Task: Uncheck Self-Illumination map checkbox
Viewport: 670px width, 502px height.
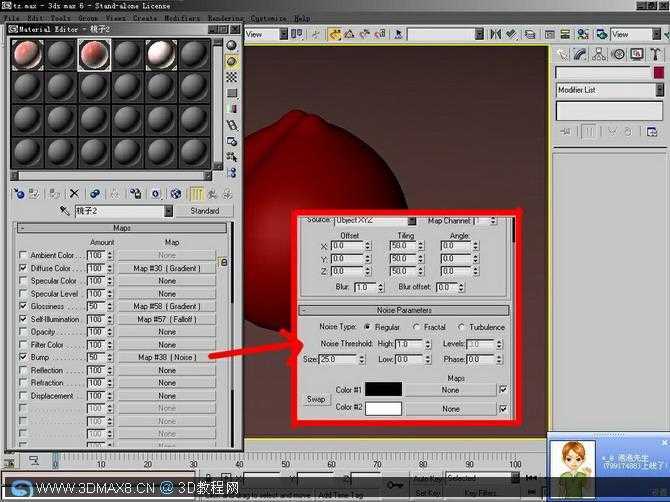Action: click(23, 319)
